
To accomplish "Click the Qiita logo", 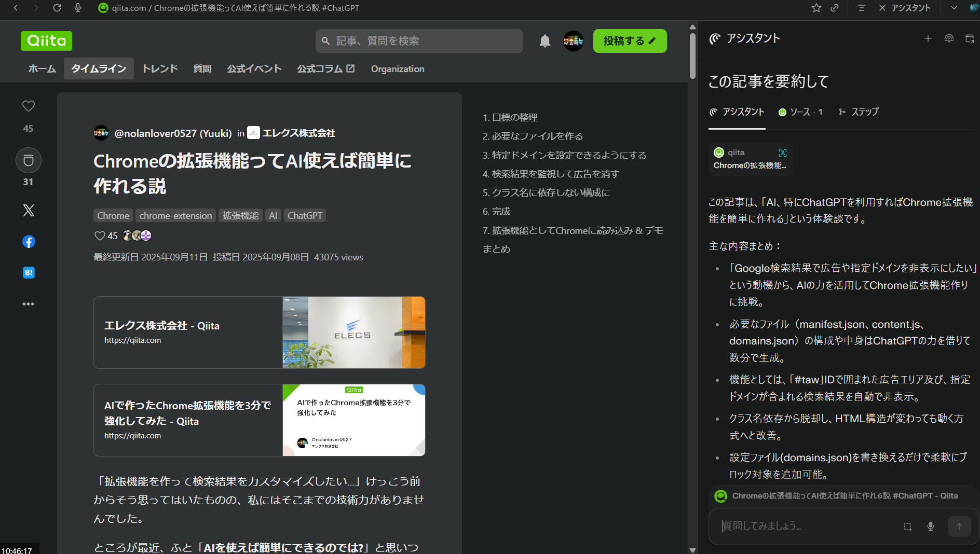I will point(46,41).
